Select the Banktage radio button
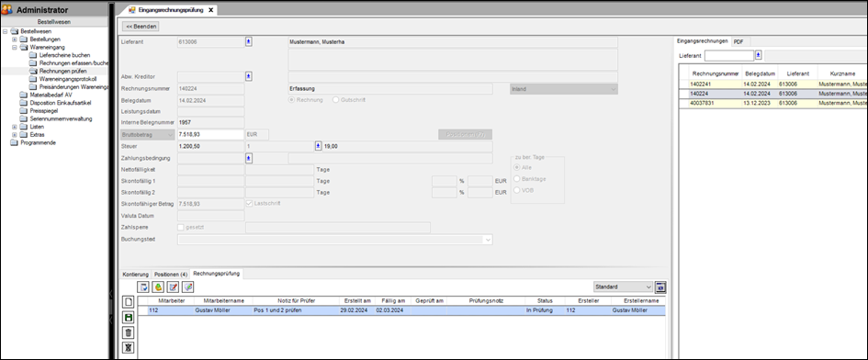Viewport: 868px width, 360px height. coord(518,179)
